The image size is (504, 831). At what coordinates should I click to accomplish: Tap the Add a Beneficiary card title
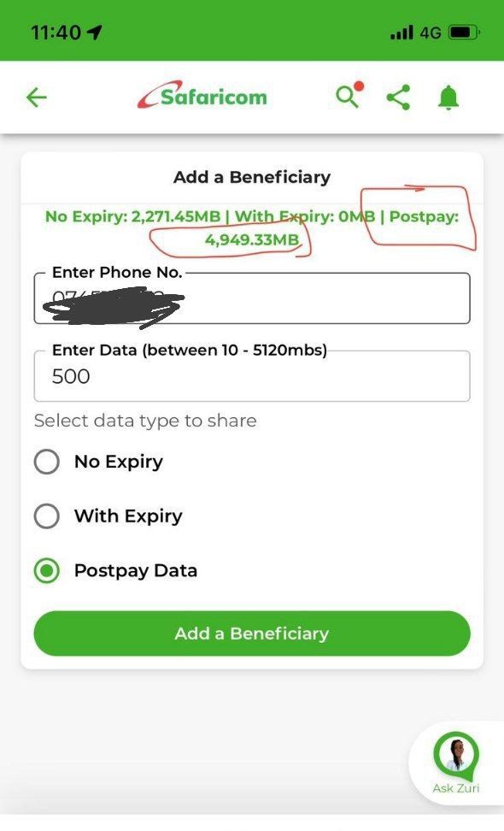pos(252,177)
